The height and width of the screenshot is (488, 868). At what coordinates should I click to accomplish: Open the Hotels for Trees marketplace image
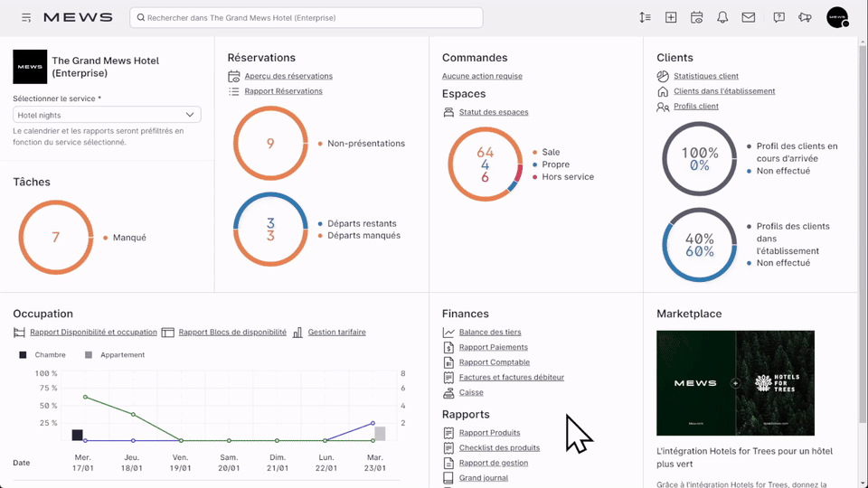(x=735, y=383)
